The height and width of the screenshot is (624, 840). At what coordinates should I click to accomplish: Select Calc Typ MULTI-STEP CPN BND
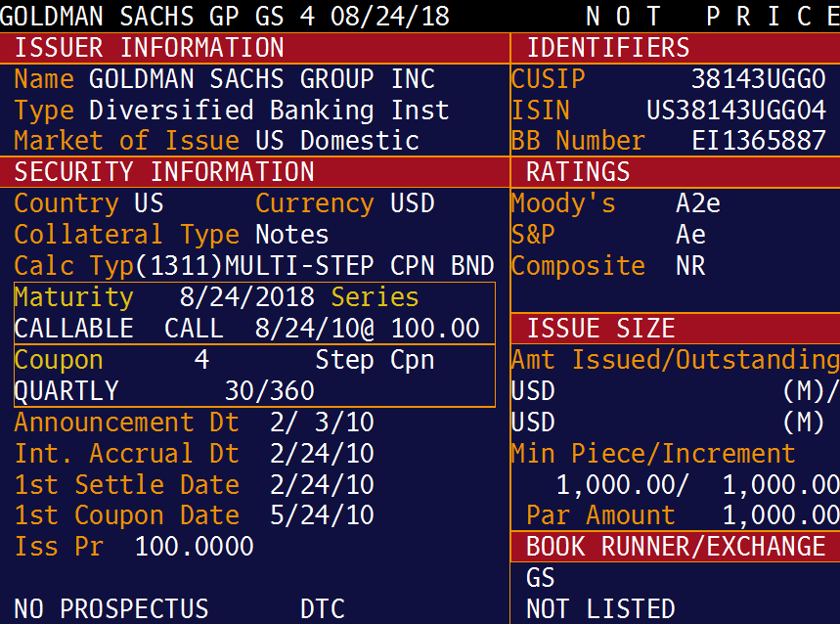360,266
